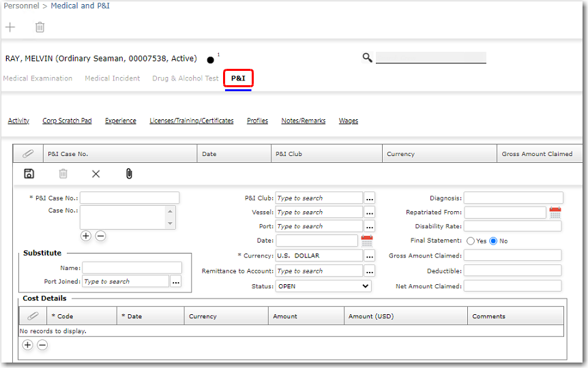Open the P&I Club lookup ellipsis button
Viewport: 588px width, 368px height.
point(370,198)
